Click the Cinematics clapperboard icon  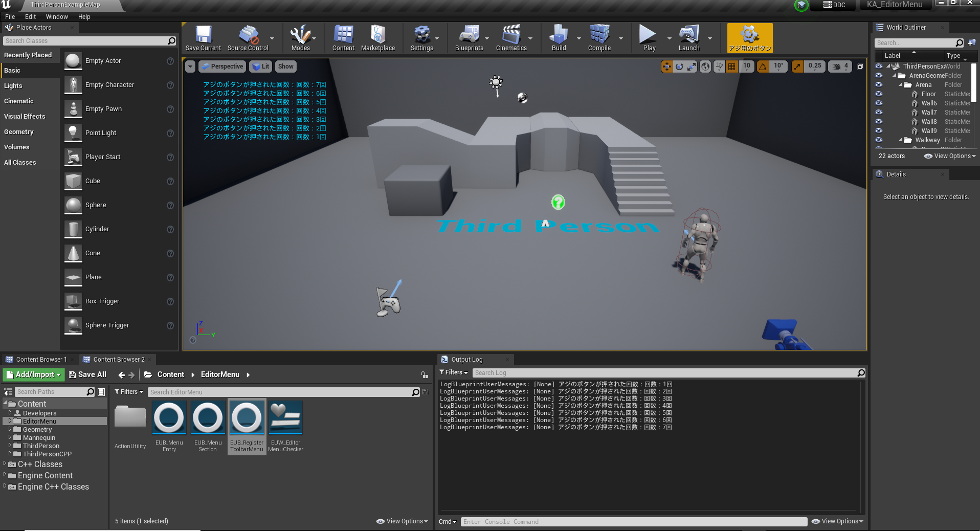511,34
